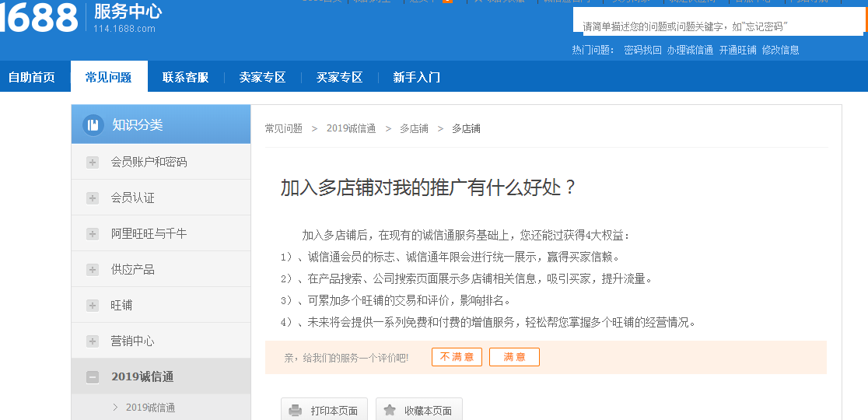Click the 密码找回 hot question link
Image resolution: width=868 pixels, height=420 pixels.
642,50
